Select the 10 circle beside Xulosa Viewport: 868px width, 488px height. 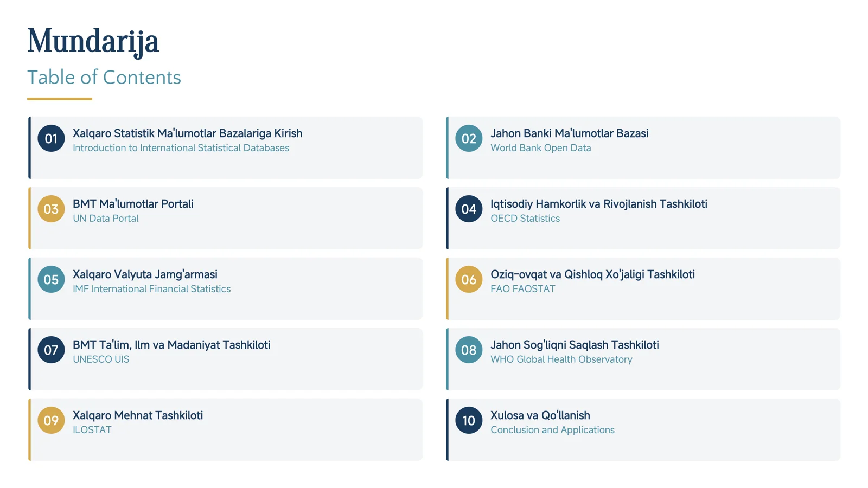point(469,420)
